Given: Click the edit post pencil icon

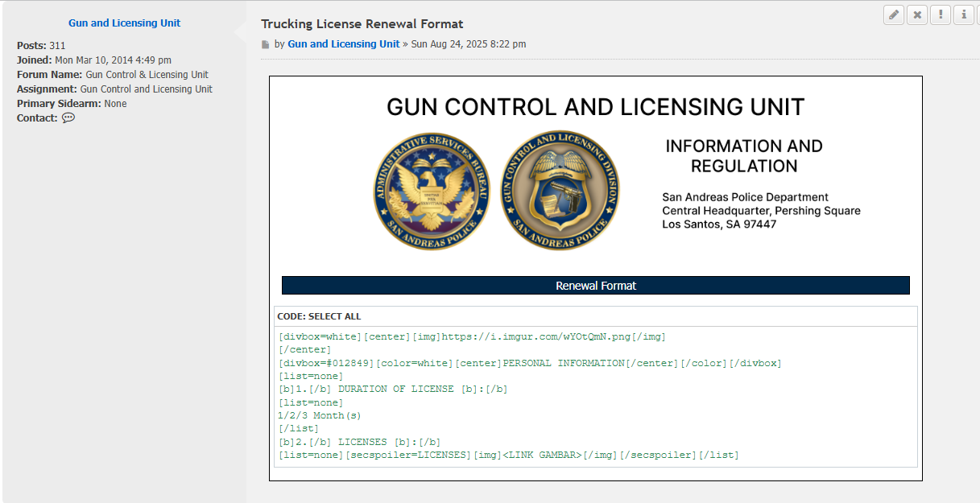Looking at the screenshot, I should 894,15.
